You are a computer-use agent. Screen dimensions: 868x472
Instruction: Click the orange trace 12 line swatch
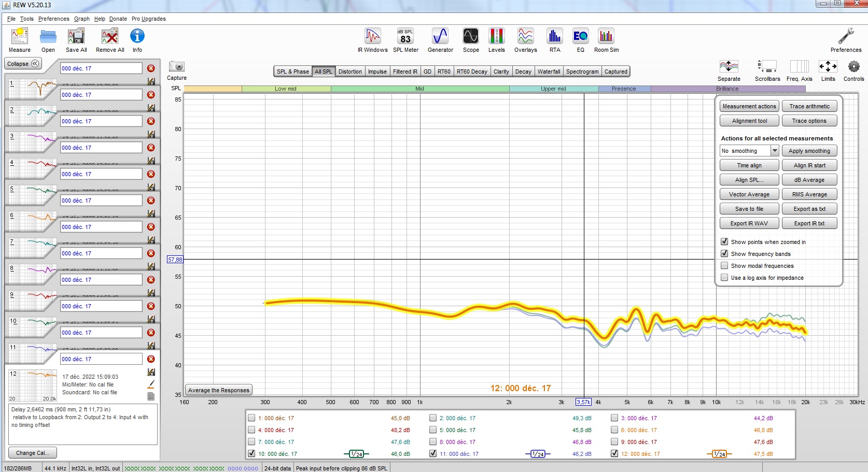pyautogui.click(x=719, y=454)
